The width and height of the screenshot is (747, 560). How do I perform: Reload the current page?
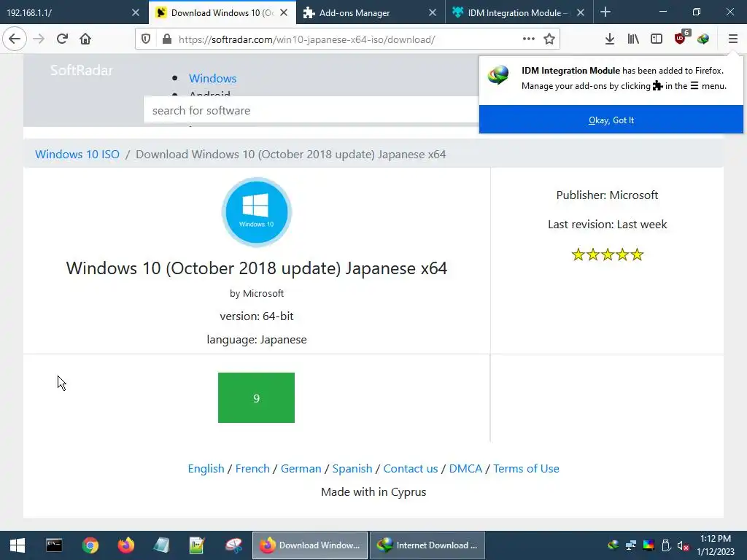click(x=62, y=39)
